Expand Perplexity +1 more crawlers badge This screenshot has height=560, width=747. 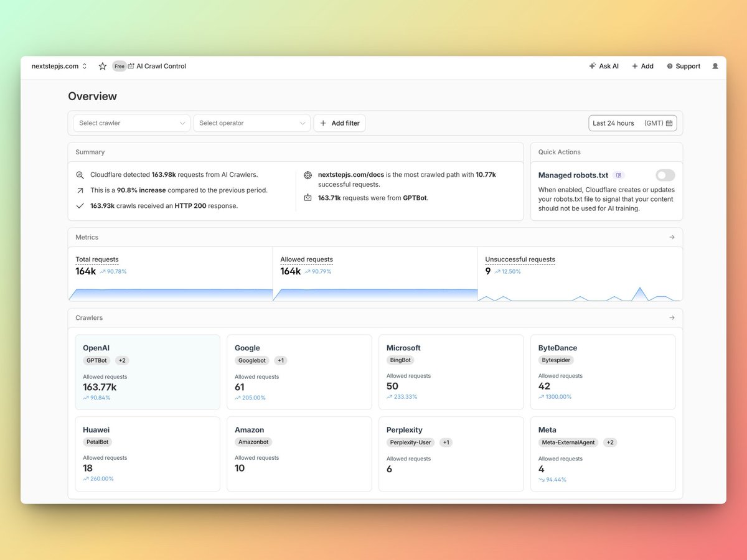445,442
